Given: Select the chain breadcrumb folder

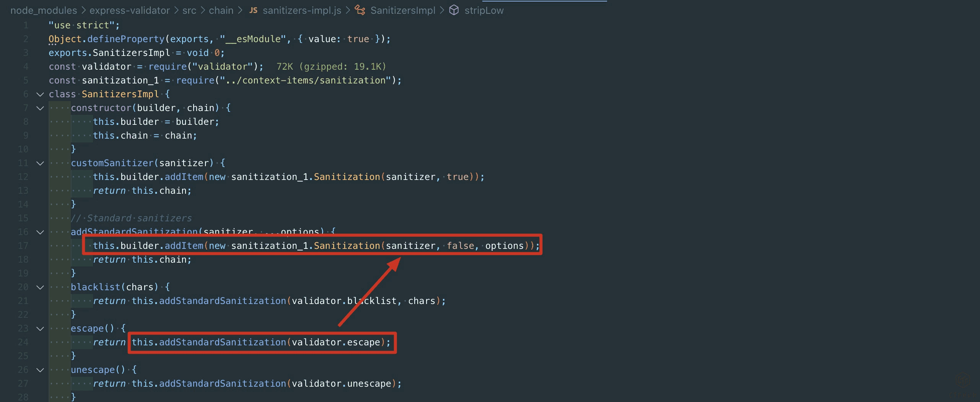Looking at the screenshot, I should (221, 10).
